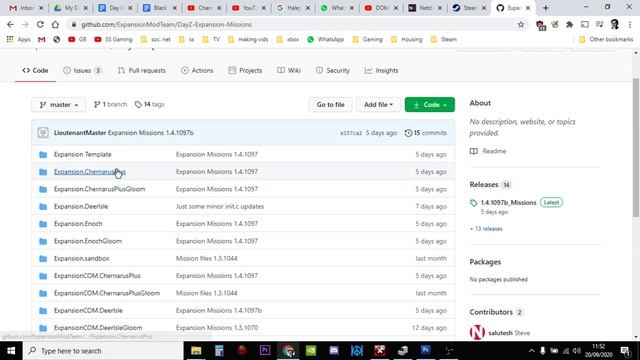Screen dimensions: 640x360
Task: Bookmark this page with the star icon
Action: [x=521, y=24]
